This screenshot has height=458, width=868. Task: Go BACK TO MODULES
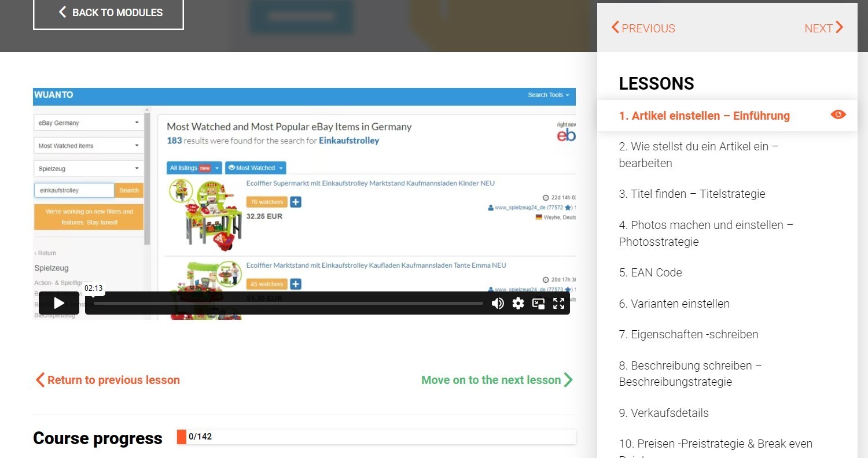[x=108, y=12]
